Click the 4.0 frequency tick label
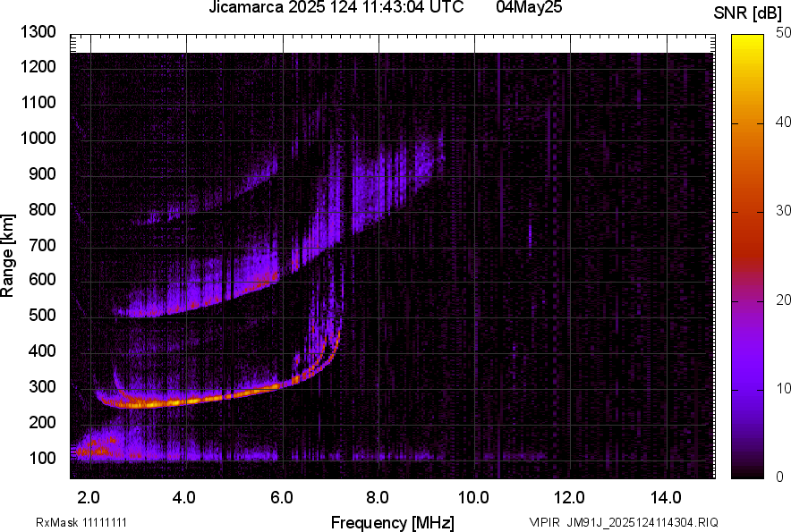 pos(184,498)
